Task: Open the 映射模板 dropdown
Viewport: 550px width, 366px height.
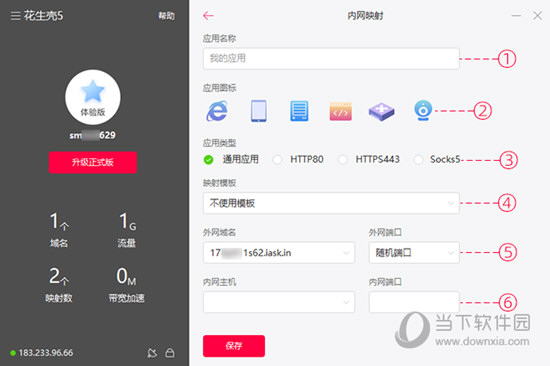Action: (x=331, y=203)
